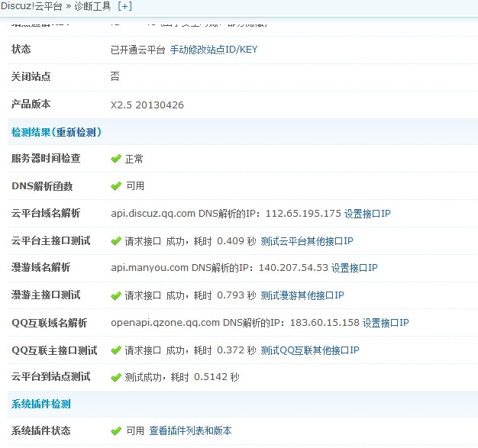The image size is (478, 448).
Task: Click the 漫游域名解析 row label
Action: pos(40,267)
